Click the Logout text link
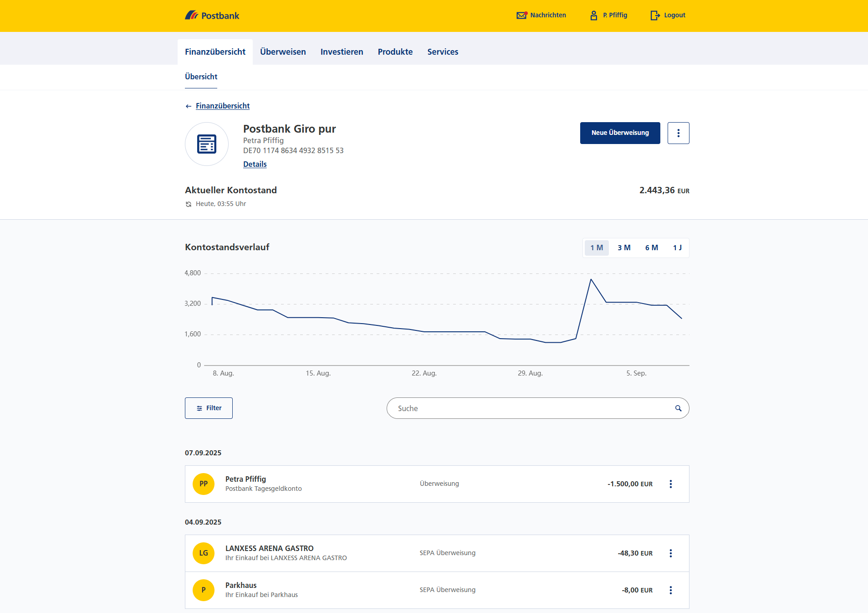The image size is (868, 613). click(x=674, y=15)
